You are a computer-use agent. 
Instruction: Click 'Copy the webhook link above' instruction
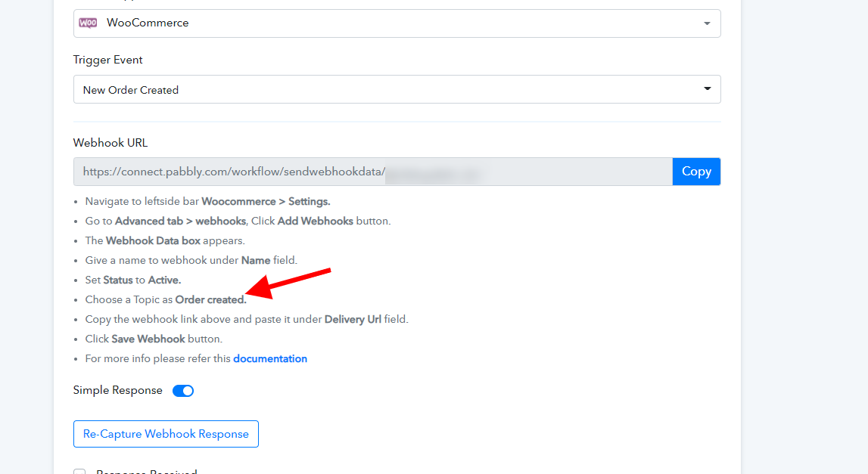pyautogui.click(x=247, y=319)
